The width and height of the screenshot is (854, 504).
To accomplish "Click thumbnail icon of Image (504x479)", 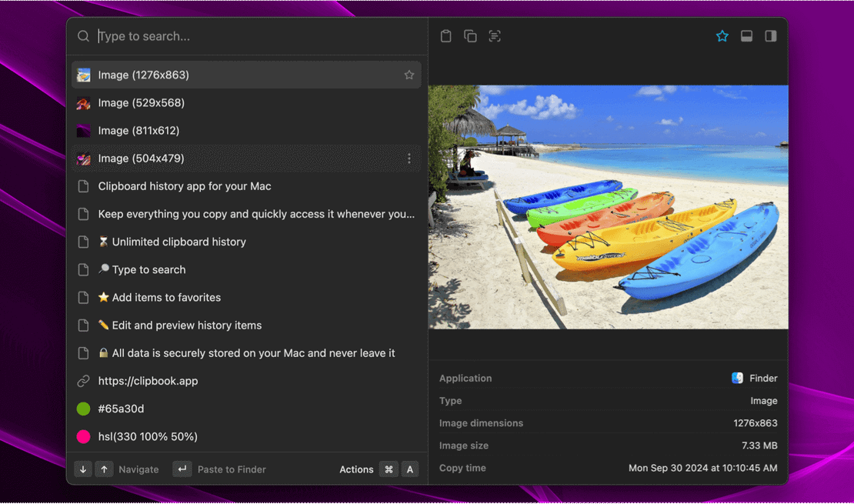I will (x=83, y=159).
